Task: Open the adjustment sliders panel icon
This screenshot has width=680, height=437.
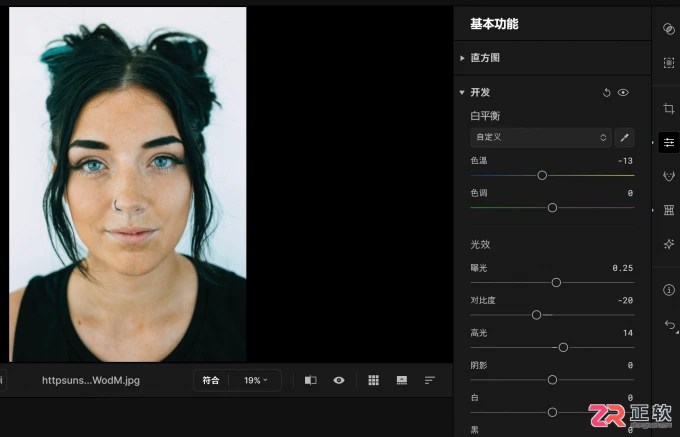Action: click(x=669, y=142)
